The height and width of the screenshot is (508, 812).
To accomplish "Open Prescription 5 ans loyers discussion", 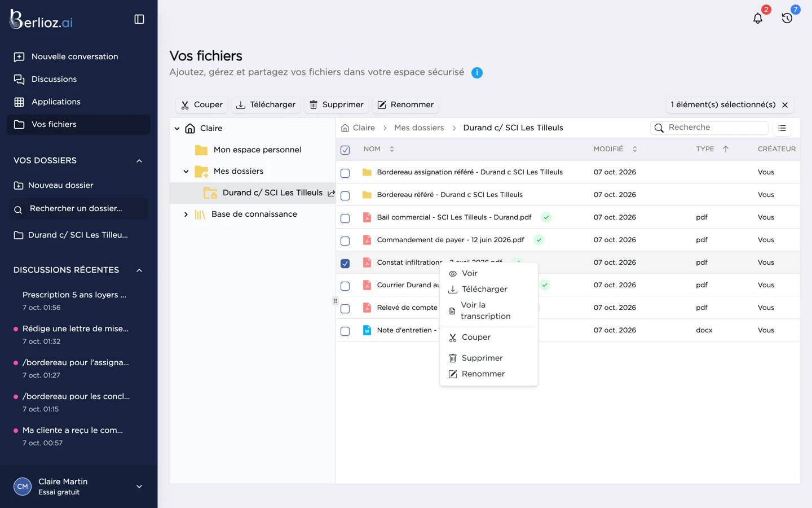I will pos(74,301).
